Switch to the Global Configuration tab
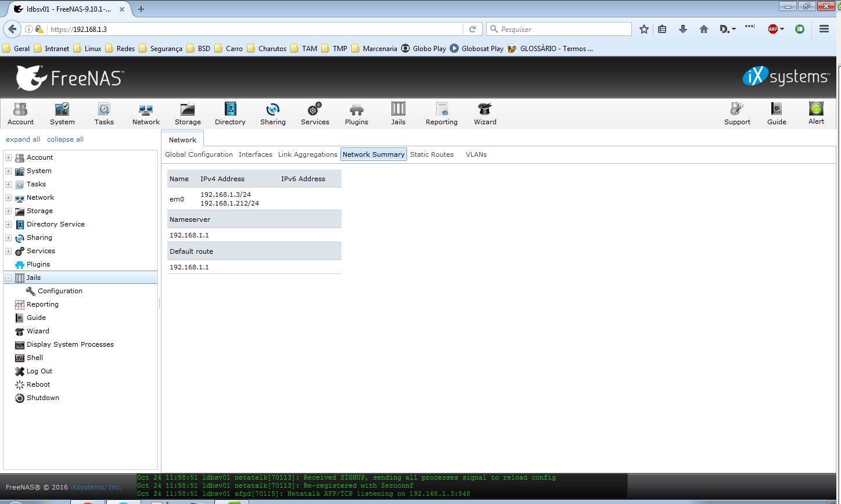 199,154
